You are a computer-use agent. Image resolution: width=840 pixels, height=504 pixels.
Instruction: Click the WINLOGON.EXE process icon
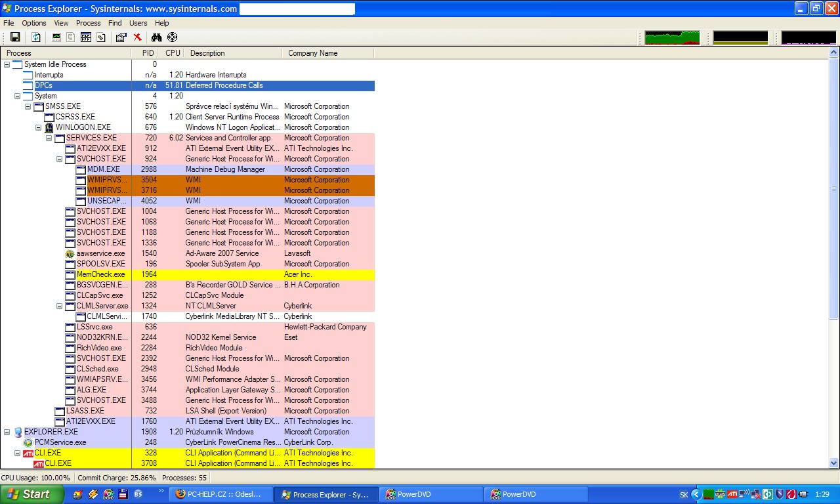49,127
